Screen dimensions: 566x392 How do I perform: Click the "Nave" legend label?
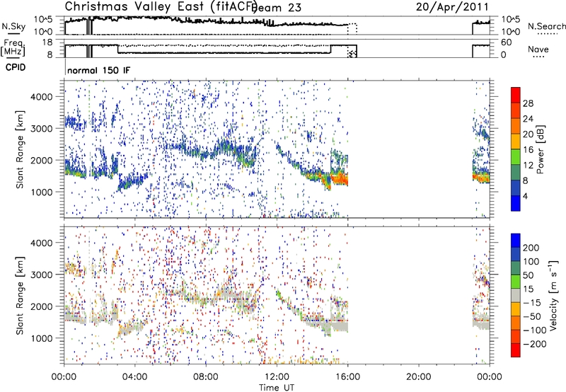(538, 49)
